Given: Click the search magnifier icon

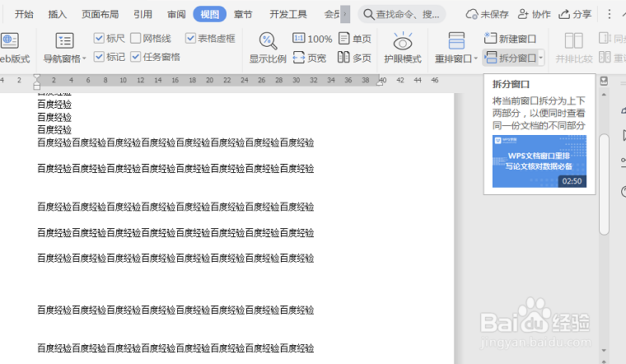Looking at the screenshot, I should 369,15.
